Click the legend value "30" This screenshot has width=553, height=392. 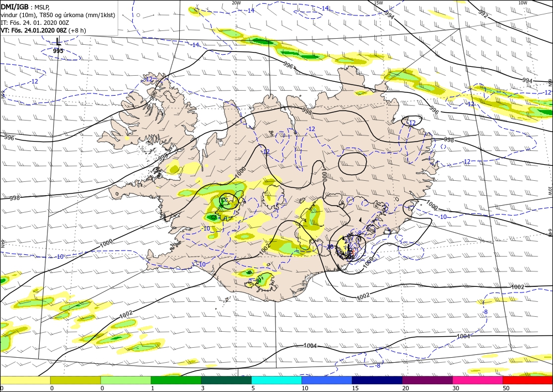pos(456,389)
